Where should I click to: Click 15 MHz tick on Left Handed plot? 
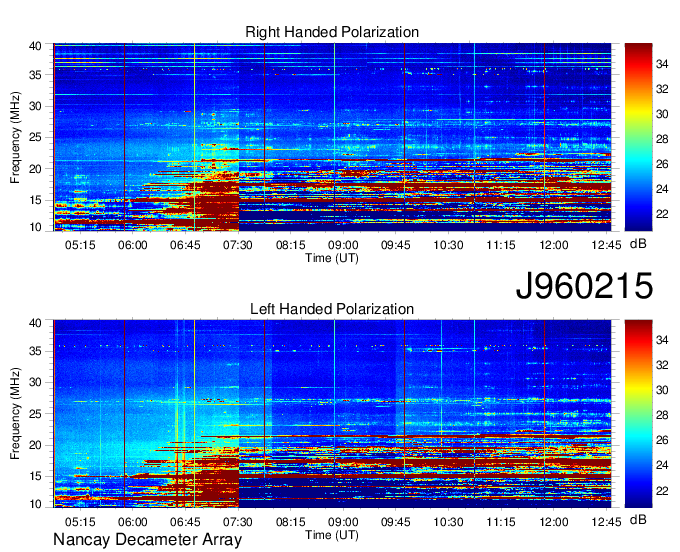[x=35, y=477]
